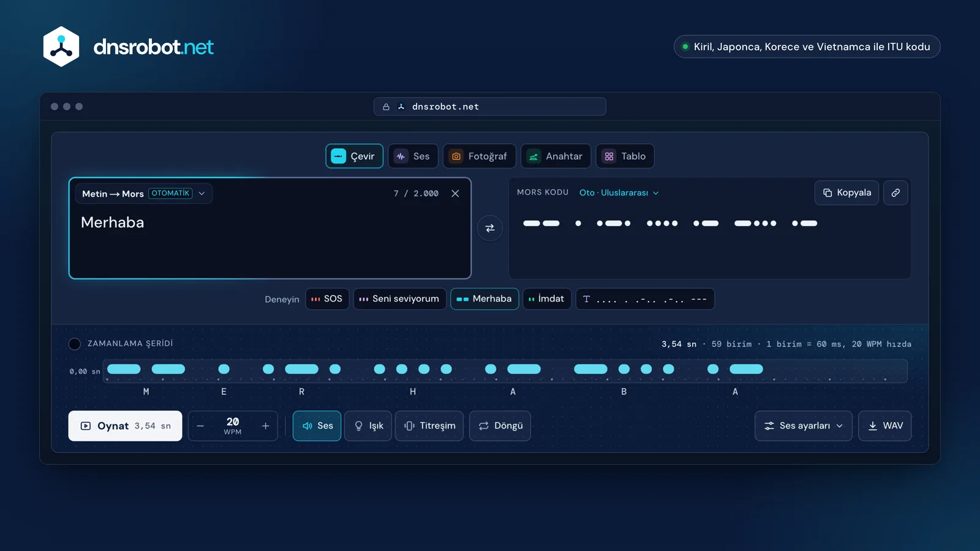Copy share link via chain icon
Image resolution: width=980 pixels, height=551 pixels.
click(x=895, y=193)
